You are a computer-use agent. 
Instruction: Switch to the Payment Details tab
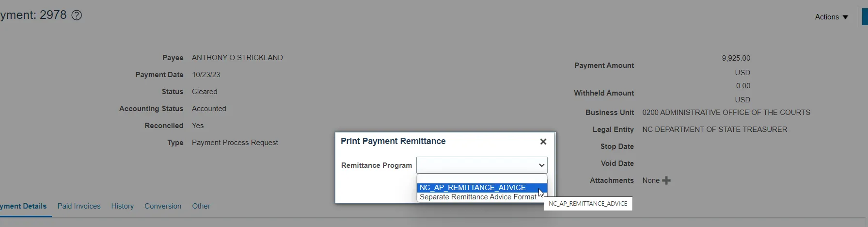click(x=23, y=206)
